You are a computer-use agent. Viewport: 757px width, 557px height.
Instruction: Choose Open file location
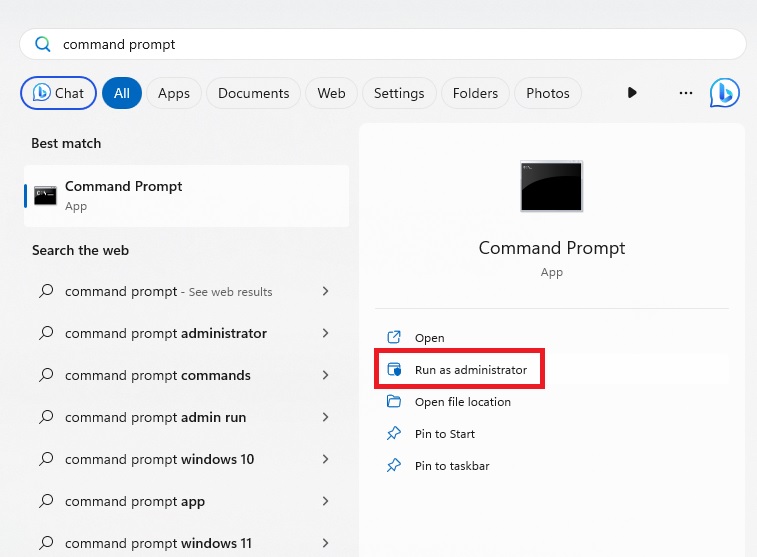click(551, 402)
